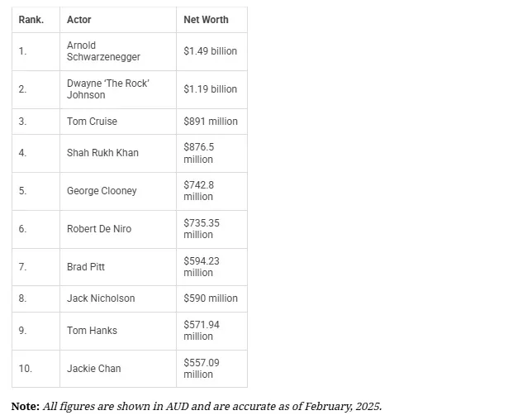Click Robert De Niro's name cell

click(x=98, y=229)
